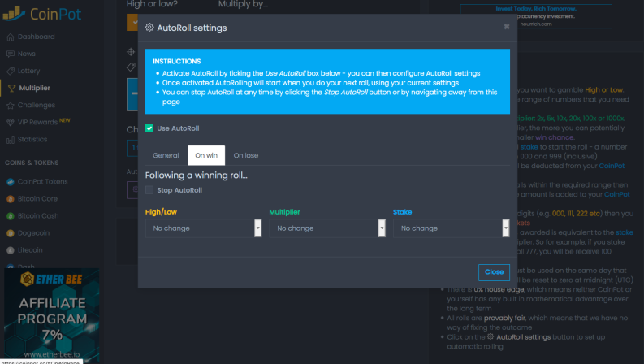Click the Close button in dialog
Screen dimensions: 644x364
494,272
